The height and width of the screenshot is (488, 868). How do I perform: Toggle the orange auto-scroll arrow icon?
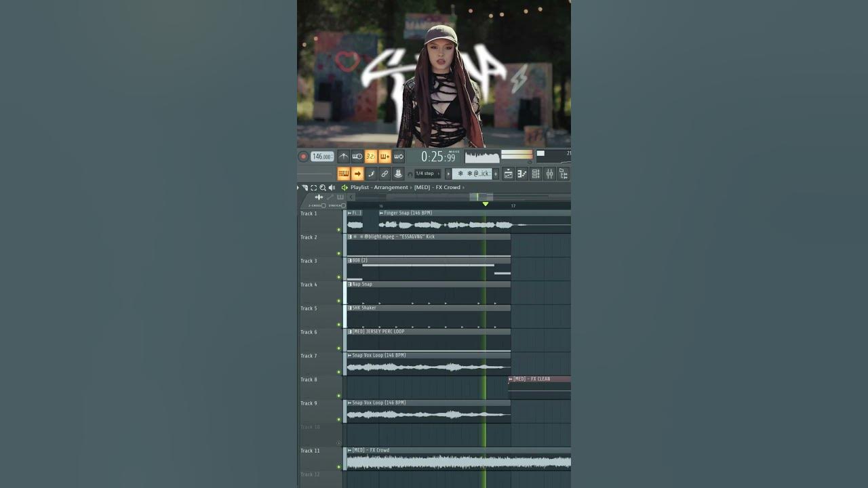(x=357, y=174)
